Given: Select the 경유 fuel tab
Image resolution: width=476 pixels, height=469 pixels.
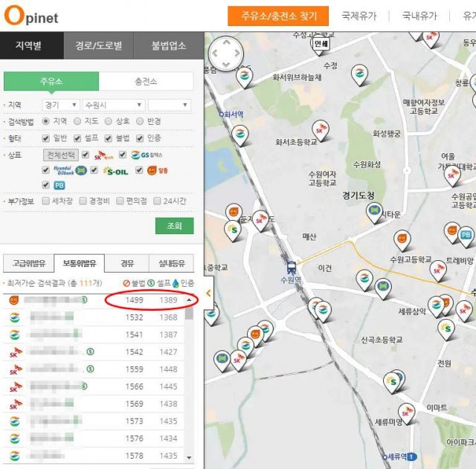Looking at the screenshot, I should [x=126, y=263].
